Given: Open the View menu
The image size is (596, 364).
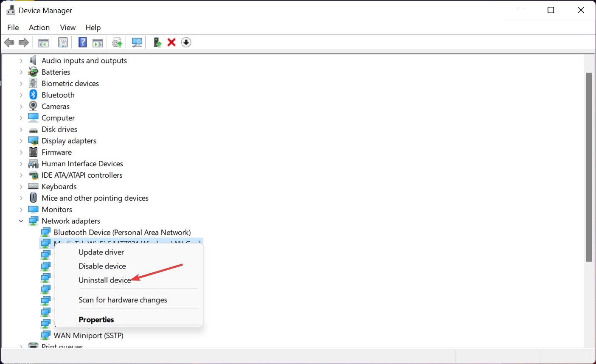Looking at the screenshot, I should (x=67, y=28).
